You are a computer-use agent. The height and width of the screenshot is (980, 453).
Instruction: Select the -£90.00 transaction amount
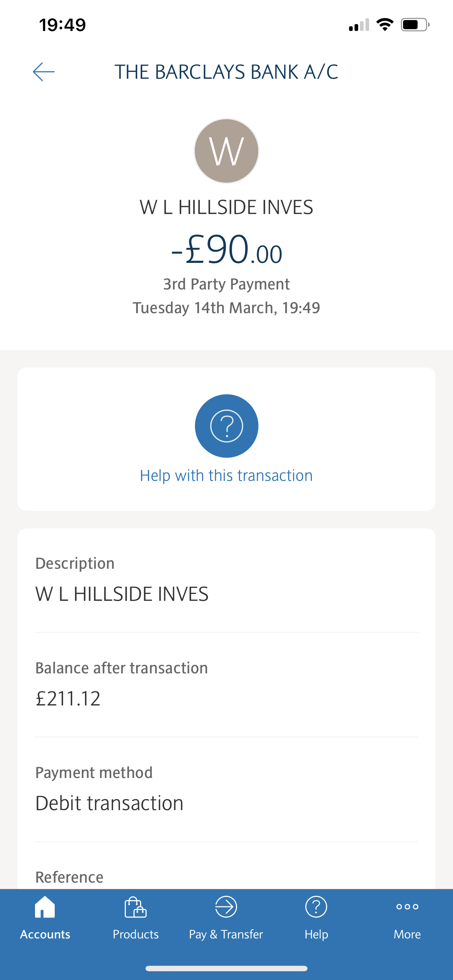pyautogui.click(x=226, y=250)
